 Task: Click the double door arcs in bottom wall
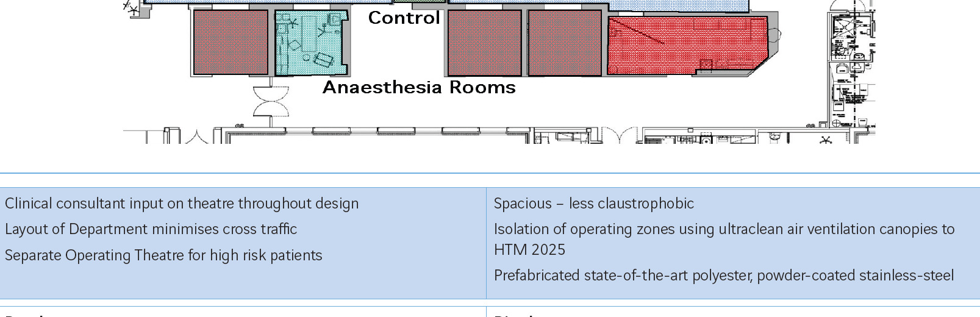(x=620, y=135)
